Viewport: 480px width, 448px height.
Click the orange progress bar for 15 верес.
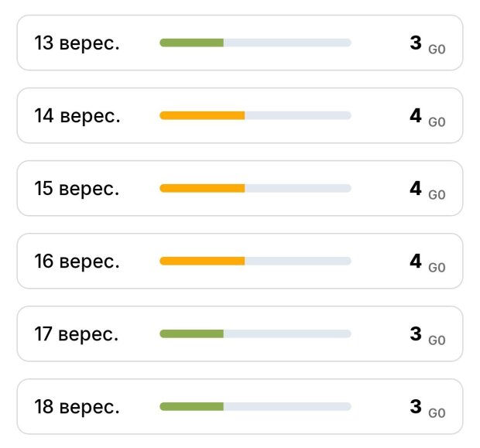click(202, 188)
